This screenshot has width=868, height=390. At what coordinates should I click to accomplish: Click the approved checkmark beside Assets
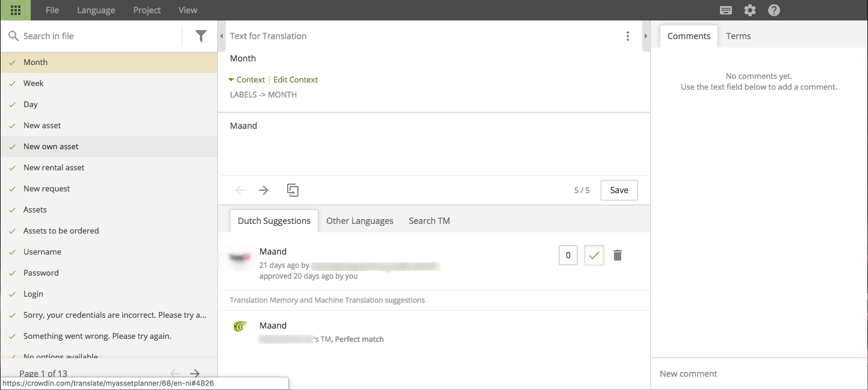[12, 209]
